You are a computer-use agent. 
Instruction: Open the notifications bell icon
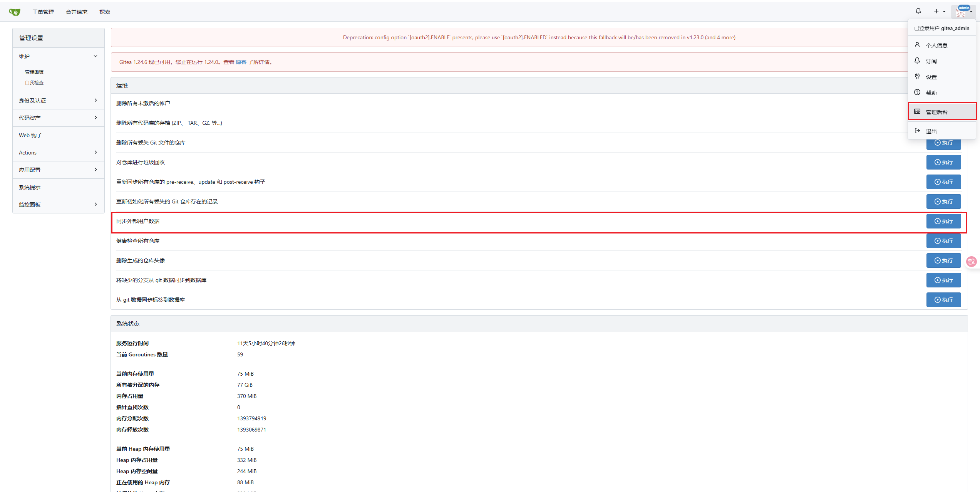918,12
